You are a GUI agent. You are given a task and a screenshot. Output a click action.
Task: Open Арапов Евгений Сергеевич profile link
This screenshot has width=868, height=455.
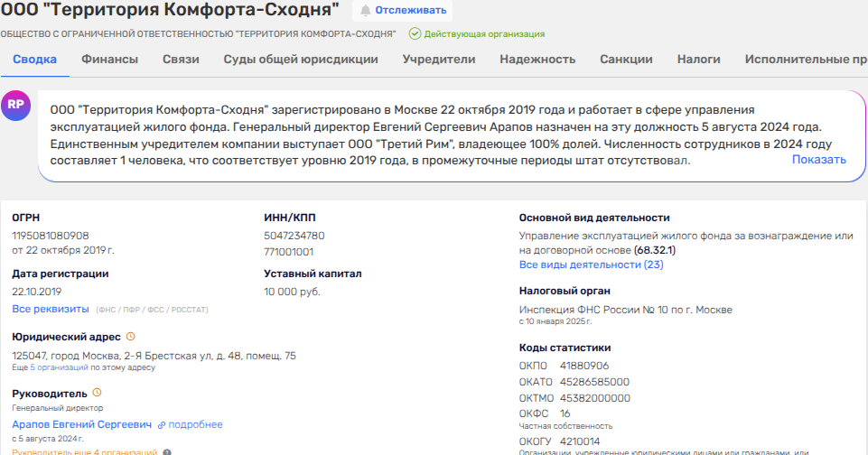pyautogui.click(x=82, y=425)
